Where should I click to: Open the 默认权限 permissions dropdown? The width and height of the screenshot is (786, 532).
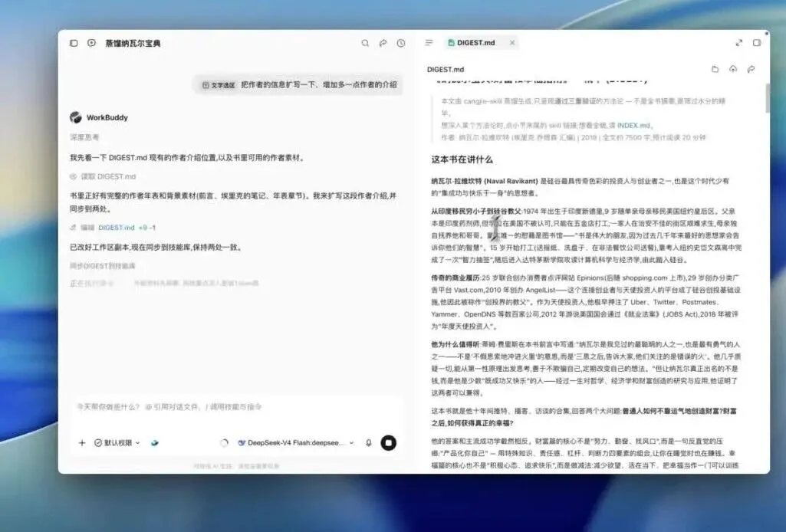pyautogui.click(x=117, y=443)
